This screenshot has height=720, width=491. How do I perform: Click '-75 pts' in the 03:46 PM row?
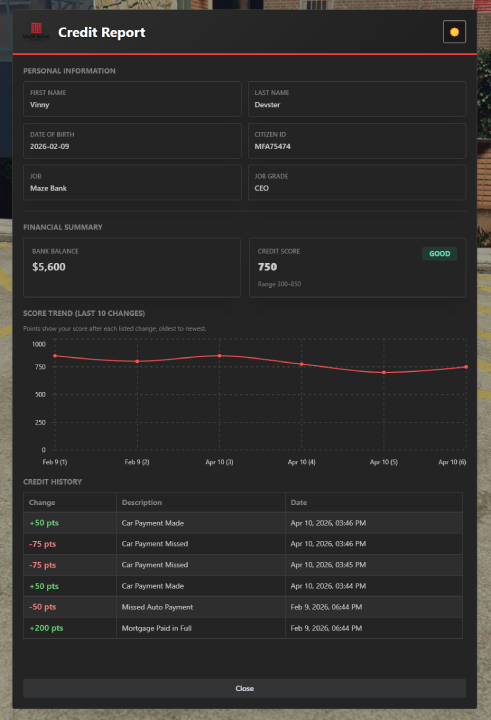42,544
